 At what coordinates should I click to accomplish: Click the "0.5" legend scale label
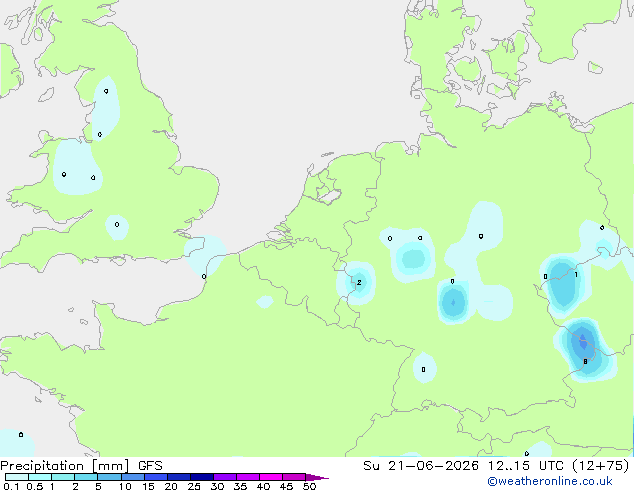[x=34, y=486]
